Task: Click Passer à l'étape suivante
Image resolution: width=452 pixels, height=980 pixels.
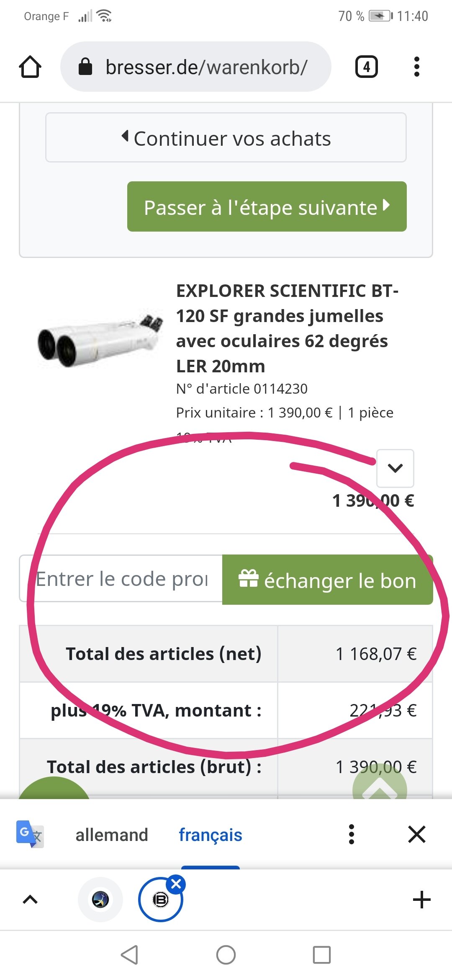Action: click(x=267, y=207)
